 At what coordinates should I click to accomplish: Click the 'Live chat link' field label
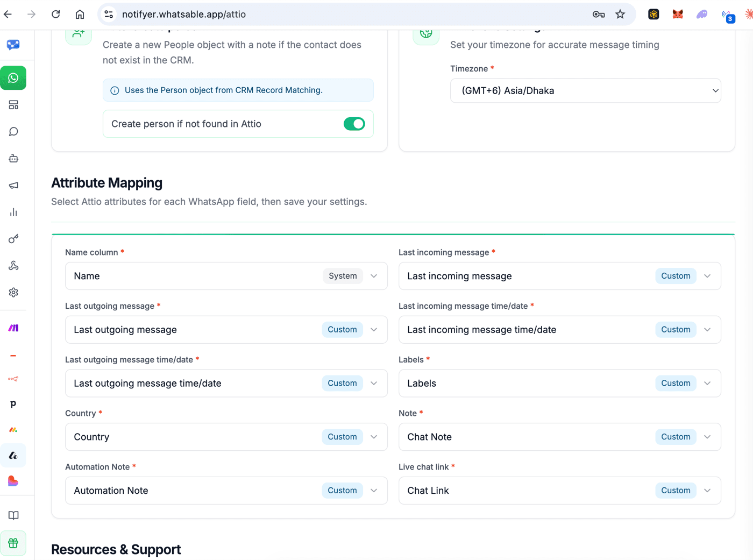point(424,467)
